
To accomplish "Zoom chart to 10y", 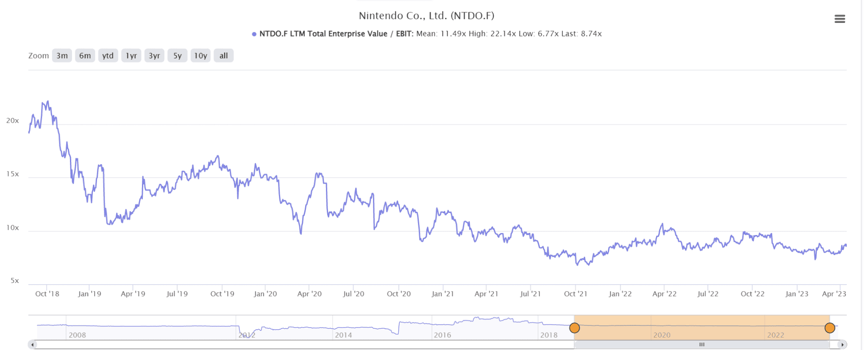I will click(x=200, y=56).
